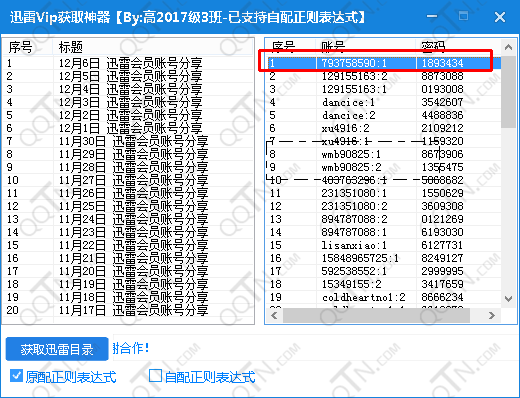Screen dimensions: 520x398
Task: Select row 11月22日 迅雷会员账号分享
Action: pyautogui.click(x=128, y=245)
